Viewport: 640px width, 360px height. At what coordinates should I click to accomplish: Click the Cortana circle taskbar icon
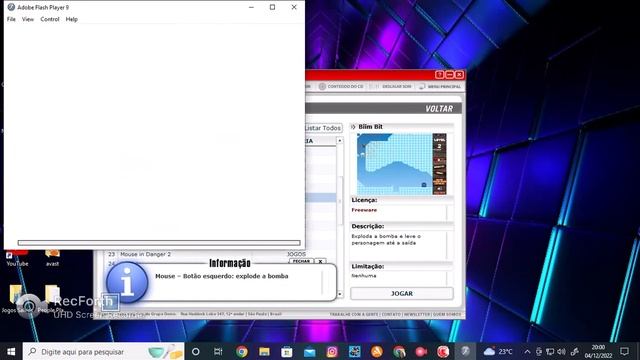click(196, 351)
